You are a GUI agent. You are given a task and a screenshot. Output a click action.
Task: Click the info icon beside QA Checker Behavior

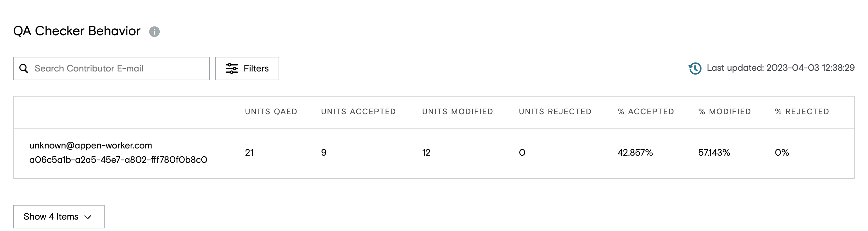click(x=154, y=32)
